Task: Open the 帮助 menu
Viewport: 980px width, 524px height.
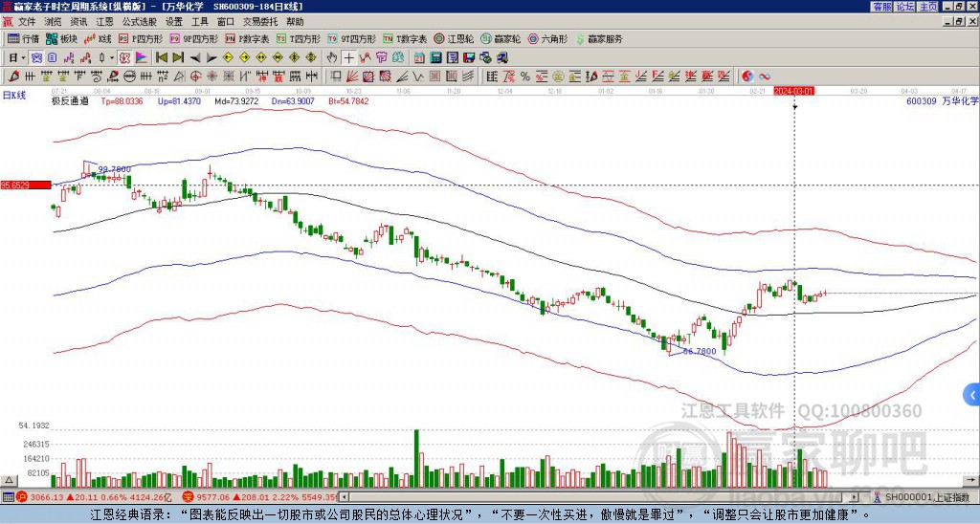Action: pyautogui.click(x=295, y=22)
